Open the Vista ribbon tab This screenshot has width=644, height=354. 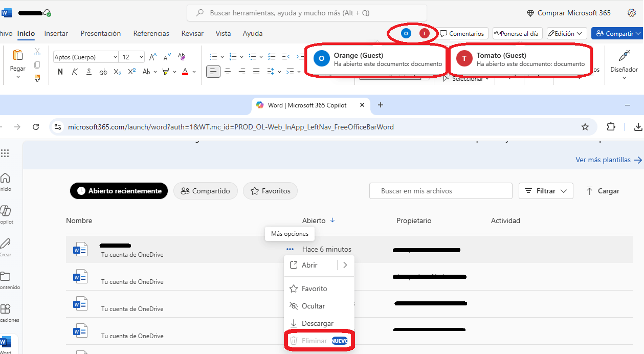pyautogui.click(x=223, y=33)
